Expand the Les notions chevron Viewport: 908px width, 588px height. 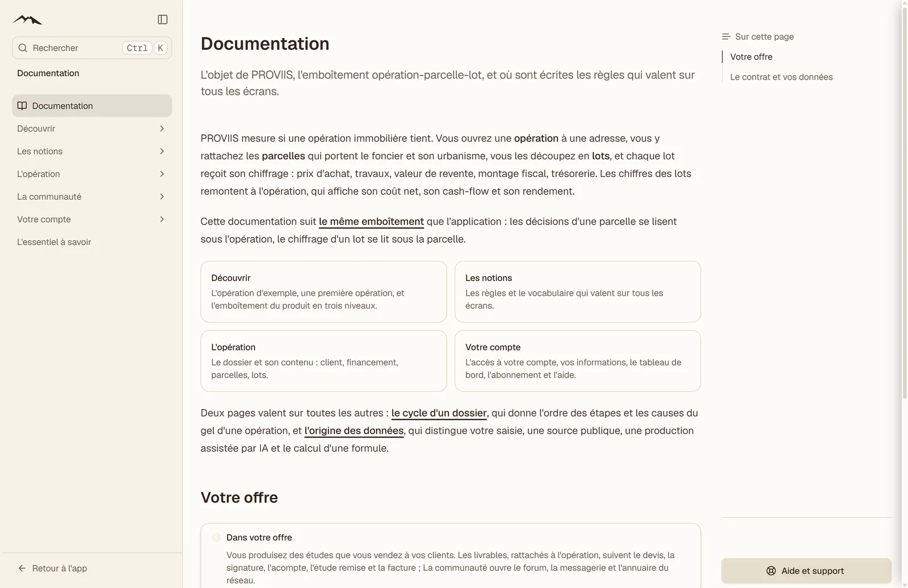coord(162,151)
